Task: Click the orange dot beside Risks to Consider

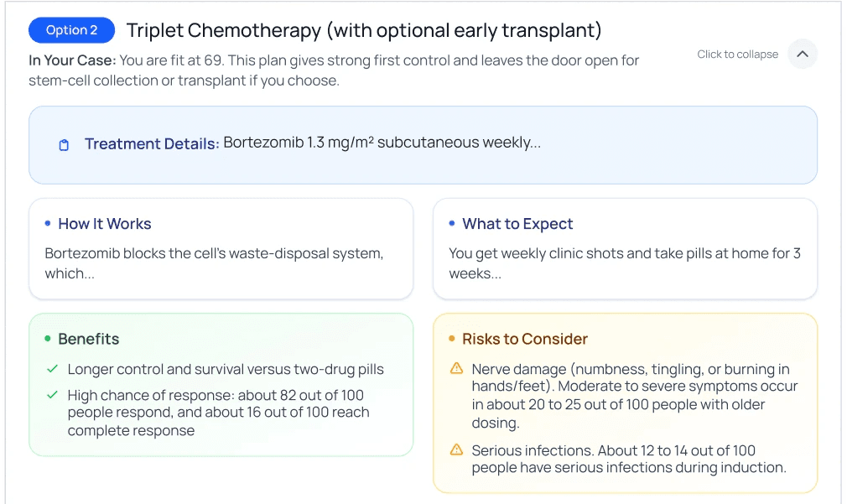Action: tap(452, 338)
